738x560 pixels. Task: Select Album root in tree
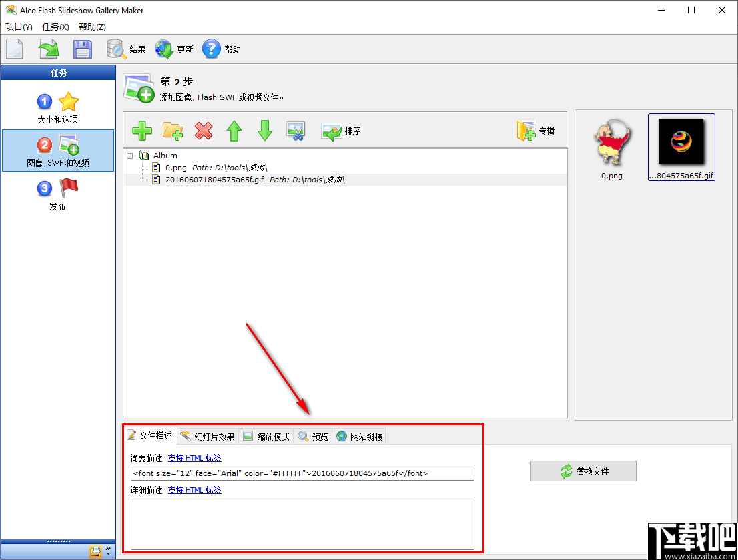click(x=165, y=156)
